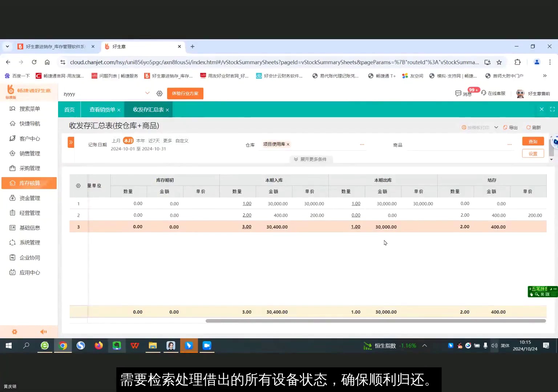Select the 导出 export icon

click(510, 127)
